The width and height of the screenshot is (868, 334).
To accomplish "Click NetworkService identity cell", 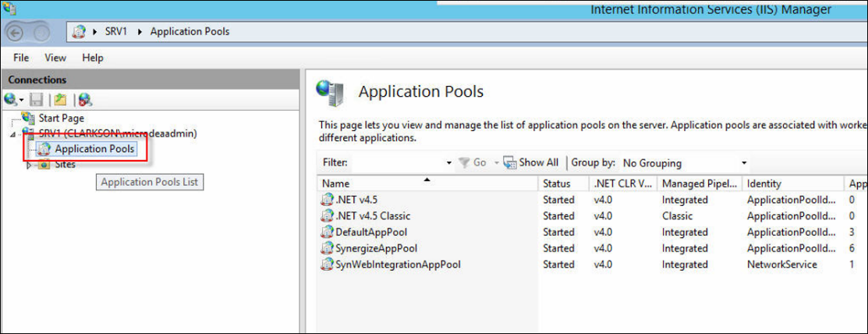I will pos(781,265).
